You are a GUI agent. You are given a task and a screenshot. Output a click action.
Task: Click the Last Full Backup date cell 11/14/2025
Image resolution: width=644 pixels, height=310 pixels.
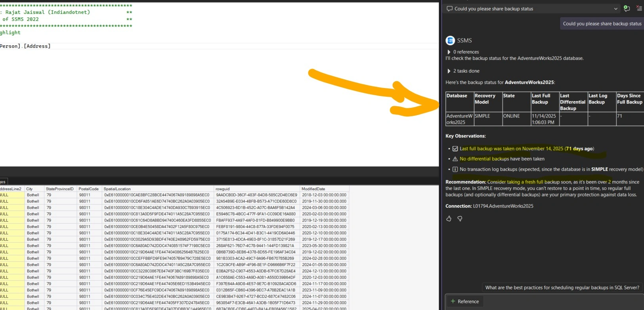[x=545, y=119]
